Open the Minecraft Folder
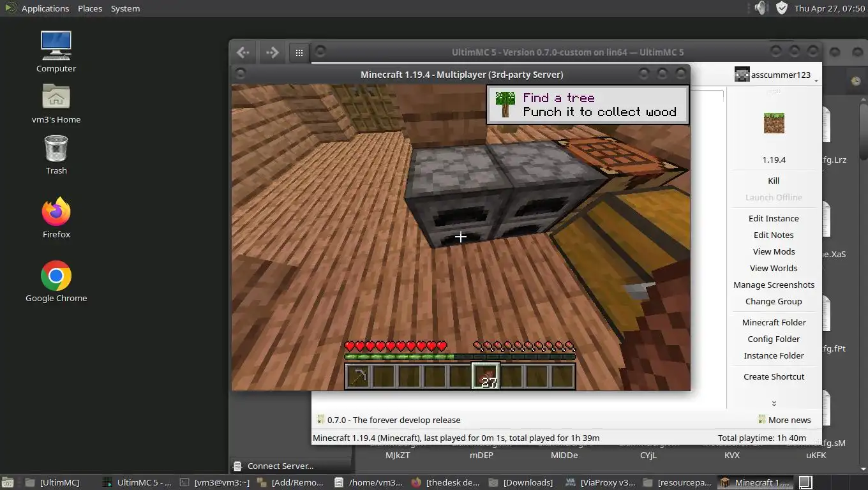Image resolution: width=868 pixels, height=490 pixels. tap(774, 322)
